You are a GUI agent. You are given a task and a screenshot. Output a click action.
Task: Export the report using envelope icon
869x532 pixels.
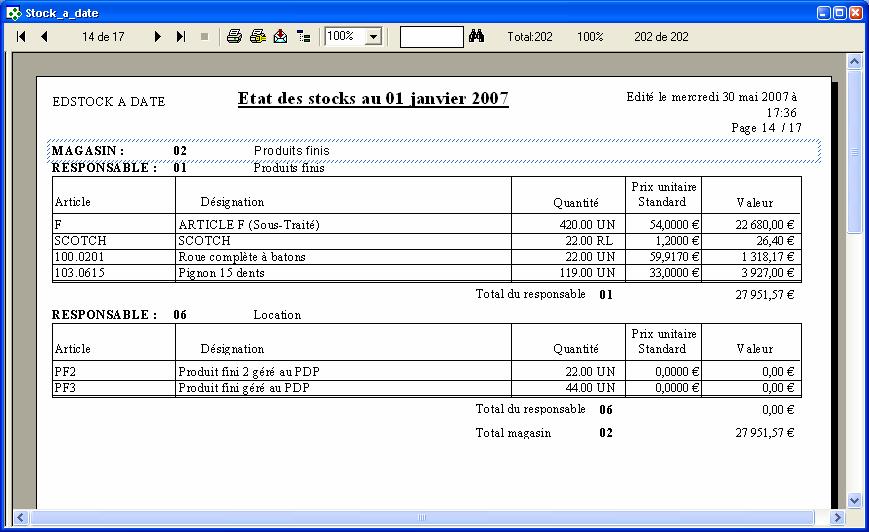point(280,37)
